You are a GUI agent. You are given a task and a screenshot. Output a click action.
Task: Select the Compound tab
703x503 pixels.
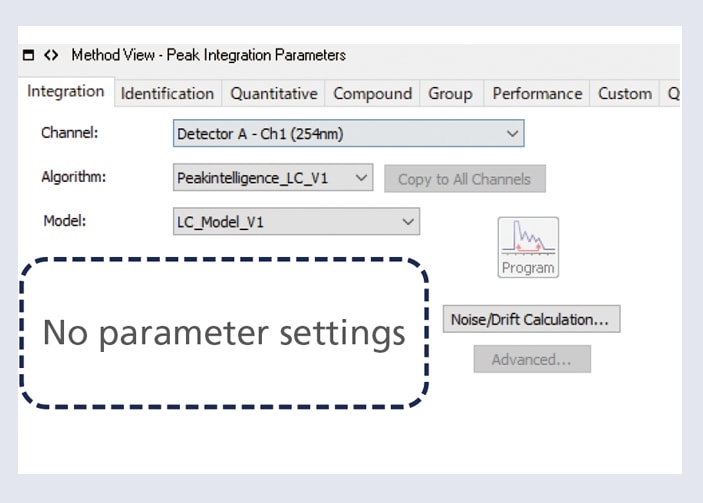372,93
